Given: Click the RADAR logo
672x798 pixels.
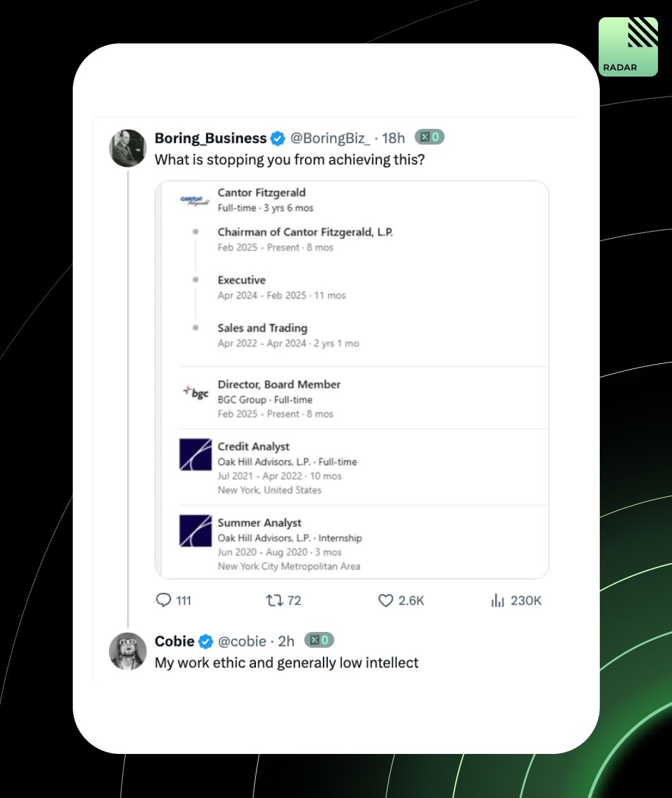Looking at the screenshot, I should [x=628, y=47].
